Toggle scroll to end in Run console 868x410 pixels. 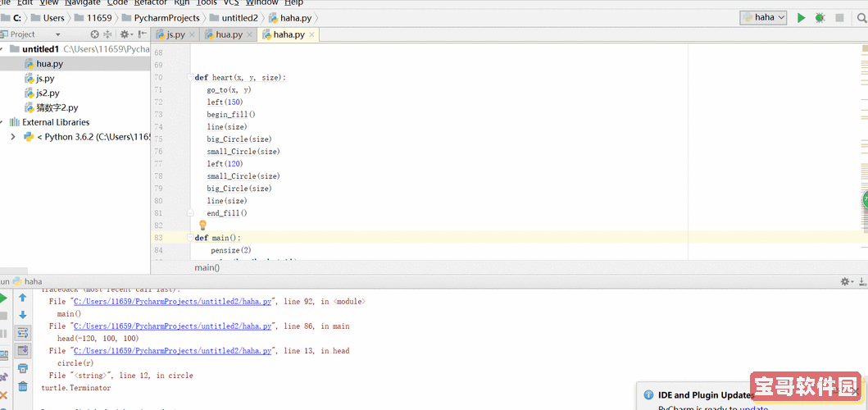[x=23, y=351]
